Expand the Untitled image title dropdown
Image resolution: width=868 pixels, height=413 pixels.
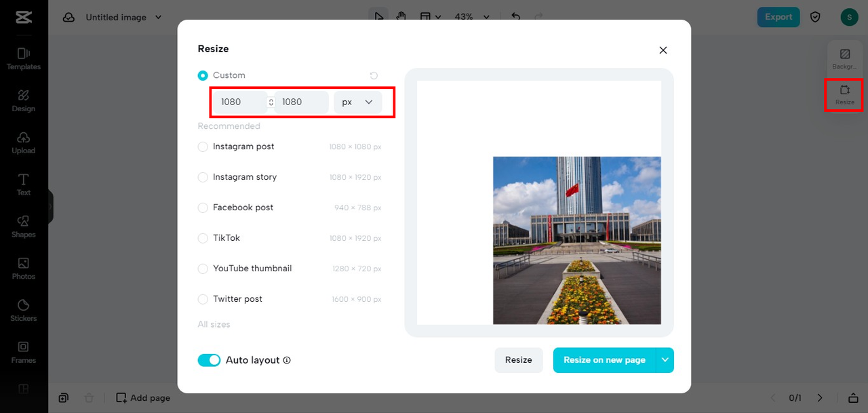click(x=159, y=18)
